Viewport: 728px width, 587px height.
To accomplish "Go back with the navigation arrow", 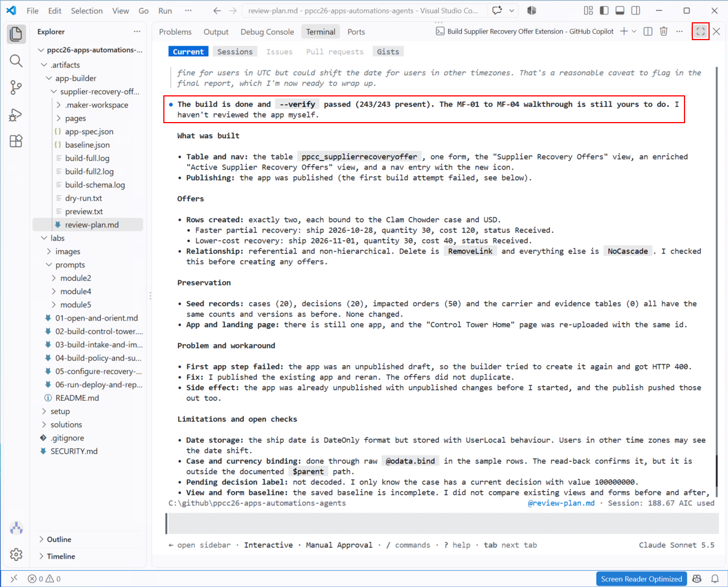I will pyautogui.click(x=217, y=11).
